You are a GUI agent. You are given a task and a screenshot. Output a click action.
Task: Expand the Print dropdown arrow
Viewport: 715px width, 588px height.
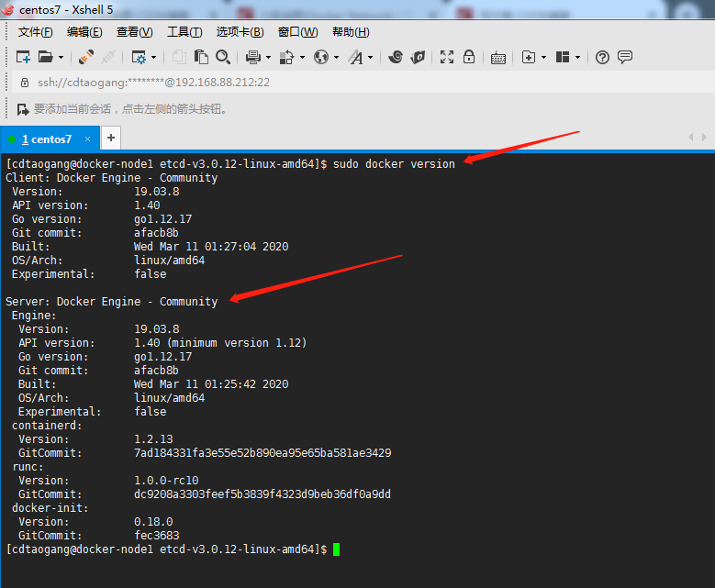[268, 58]
